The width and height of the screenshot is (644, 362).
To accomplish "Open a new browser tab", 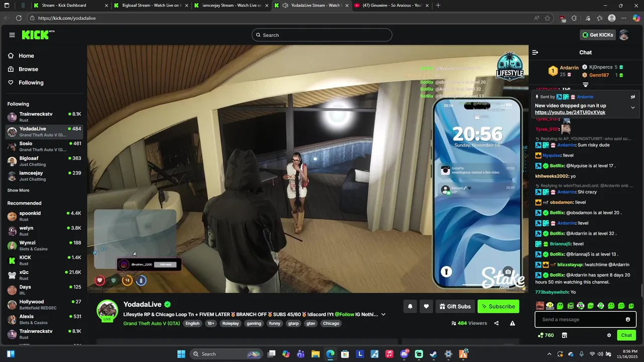I will pyautogui.click(x=438, y=5).
